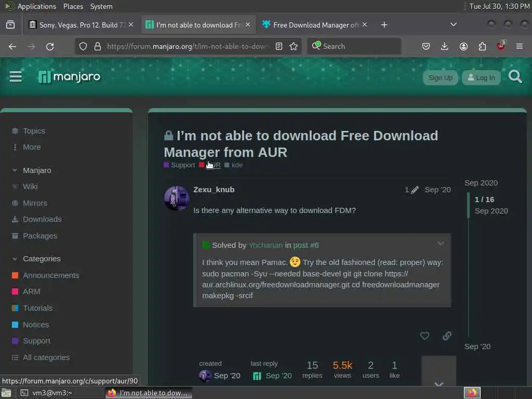Click in the Firefox search box
This screenshot has width=532, height=399.
(354, 46)
